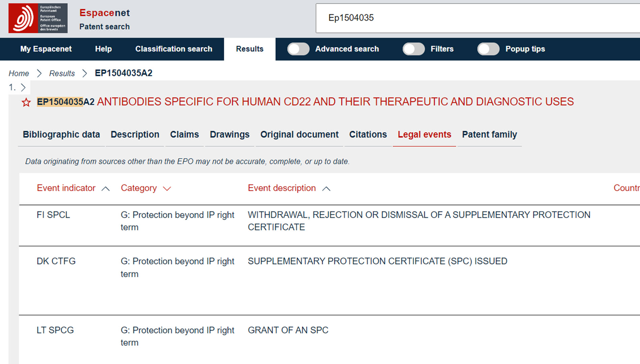The width and height of the screenshot is (640, 364).
Task: Go to Home breadcrumb link
Action: coord(19,73)
